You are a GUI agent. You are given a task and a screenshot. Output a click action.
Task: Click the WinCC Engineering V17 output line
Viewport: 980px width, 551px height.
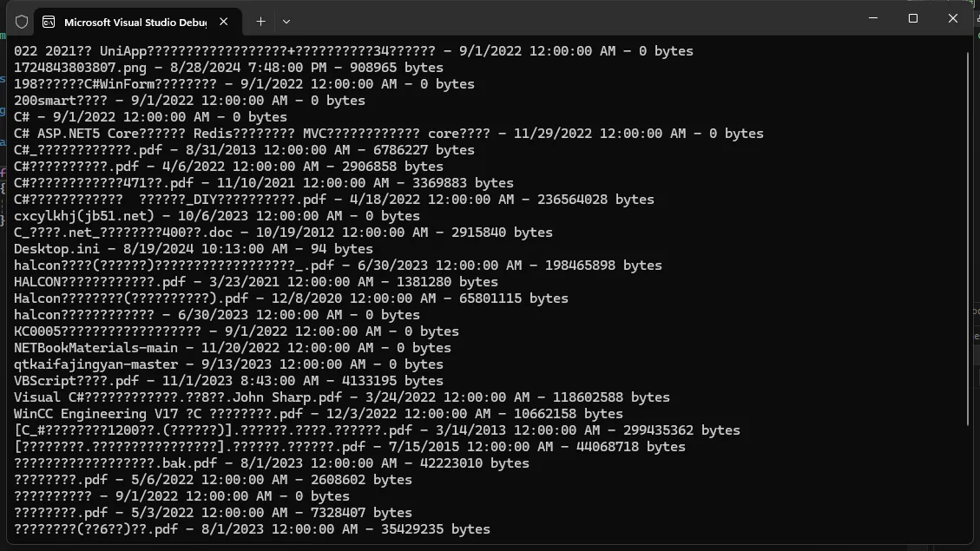click(318, 414)
